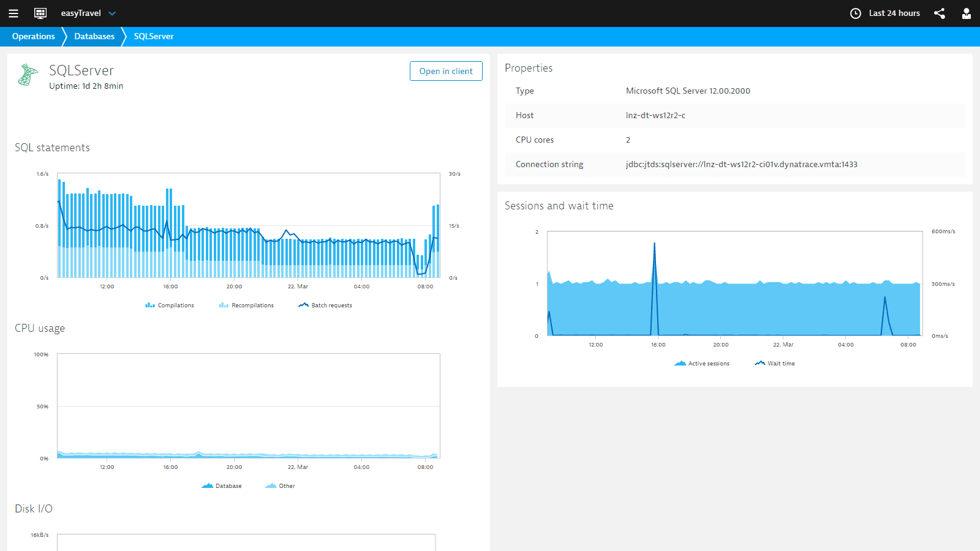980x551 pixels.
Task: Open the Last 24 hours timeframe selector
Action: click(894, 13)
